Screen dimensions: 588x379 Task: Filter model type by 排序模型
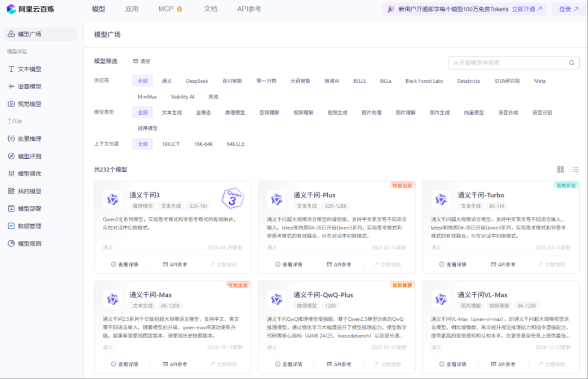[x=148, y=128]
